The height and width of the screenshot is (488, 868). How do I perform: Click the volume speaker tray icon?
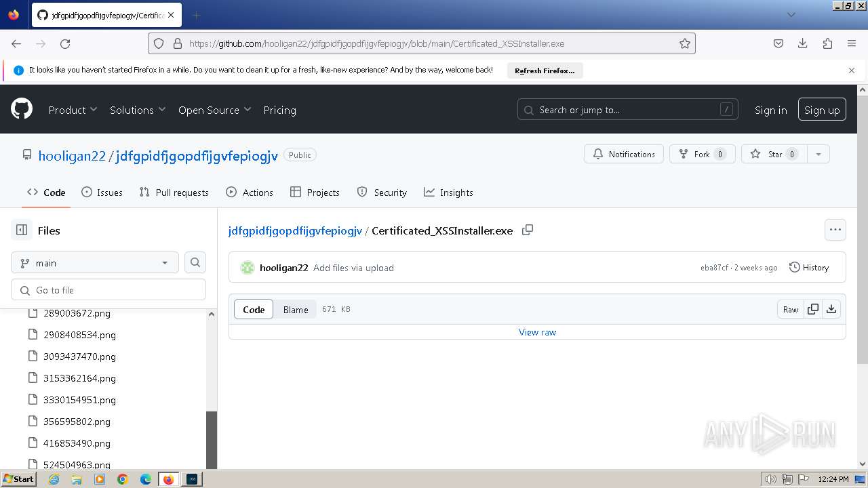click(x=770, y=479)
